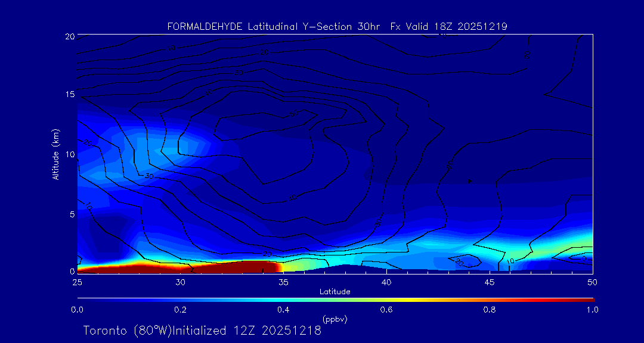Screen dimensions: 644x343
Task: Click the 'Toronto (80°W)' footer text
Action: pyautogui.click(x=127, y=330)
